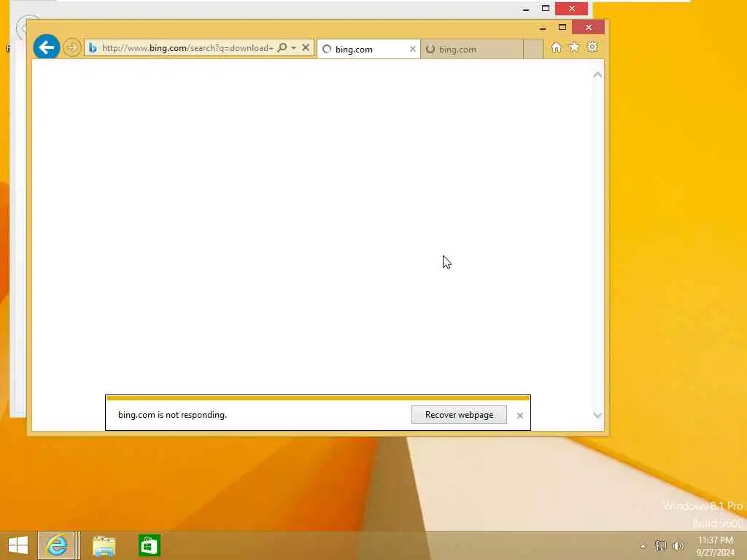Dismiss the not responding notification bar
747x560 pixels.
point(519,415)
